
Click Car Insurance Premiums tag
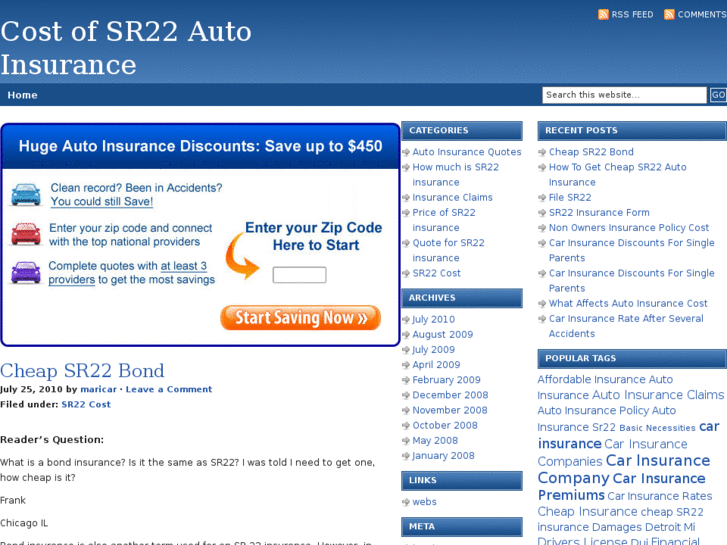[621, 487]
